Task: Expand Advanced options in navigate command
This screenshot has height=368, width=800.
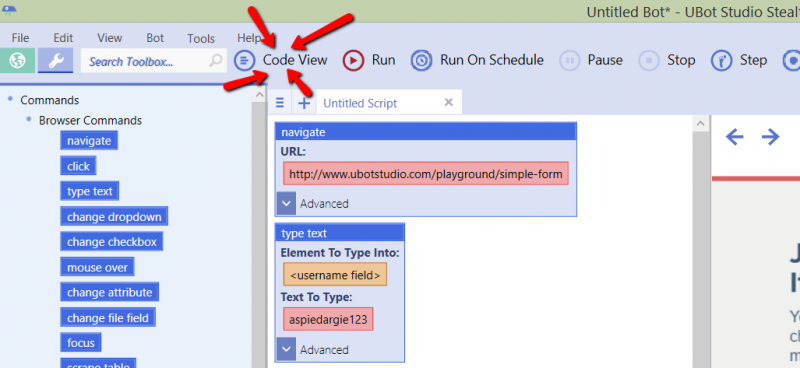Action: [286, 204]
